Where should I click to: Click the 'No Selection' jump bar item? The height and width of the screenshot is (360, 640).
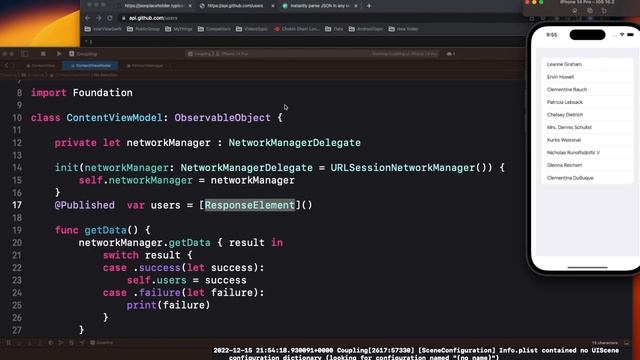pos(105,75)
